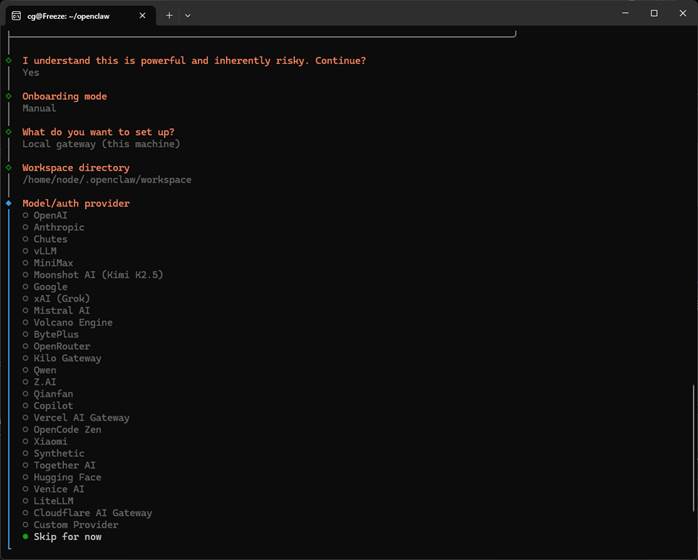Open a new terminal tab

point(169,16)
